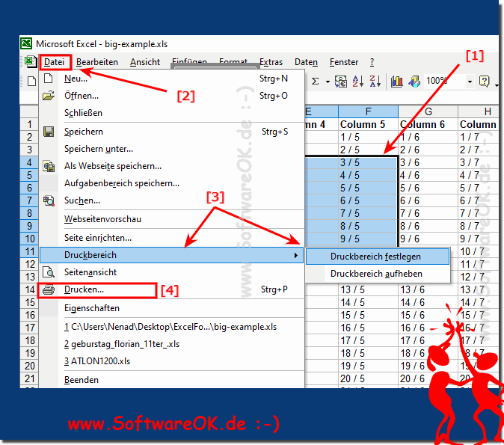504x445 pixels.
Task: Open the Datei menu
Action: (55, 62)
